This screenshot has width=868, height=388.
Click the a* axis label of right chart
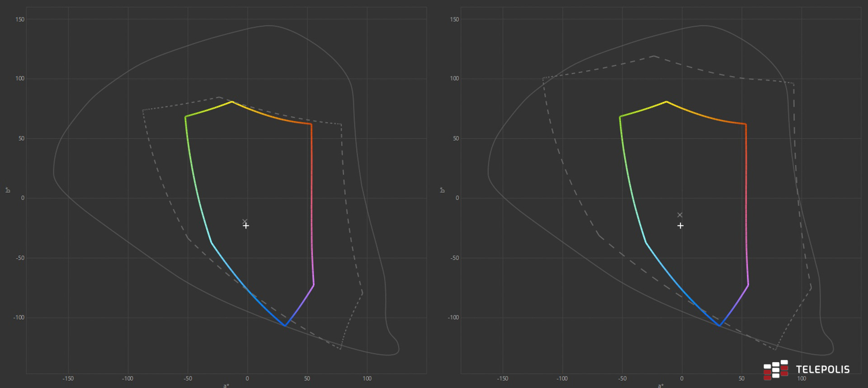tap(660, 385)
